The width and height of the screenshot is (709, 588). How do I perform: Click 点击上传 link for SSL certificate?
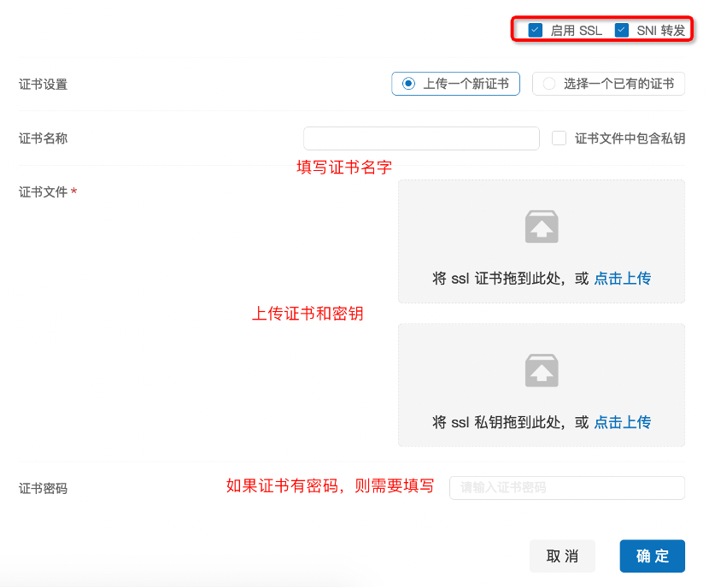(623, 279)
